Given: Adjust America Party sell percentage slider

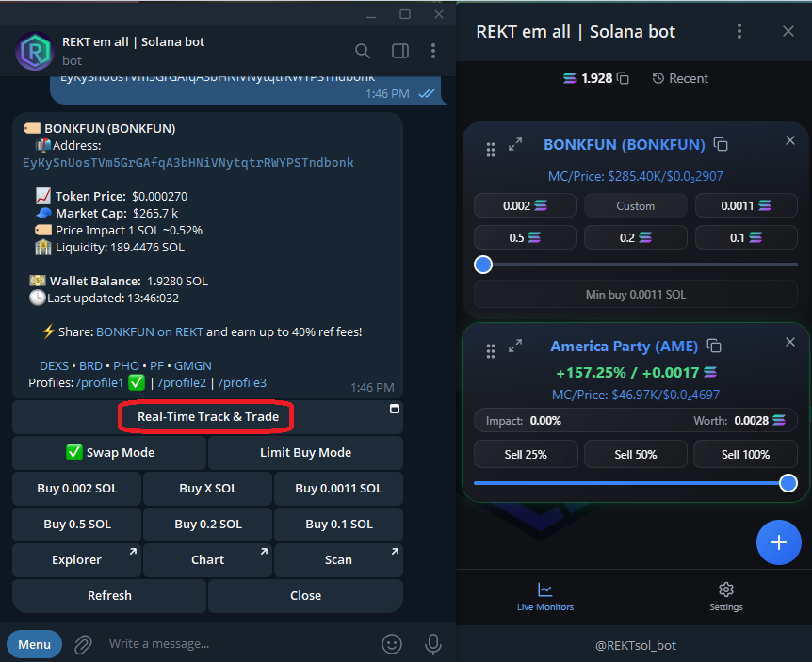Looking at the screenshot, I should tap(788, 483).
